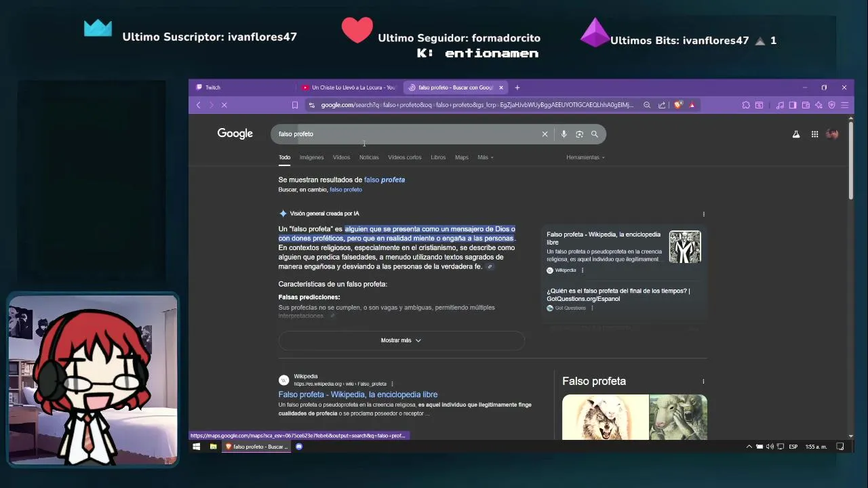Click the Brave VPN shield icon
This screenshot has height=488, width=868.
[832, 105]
